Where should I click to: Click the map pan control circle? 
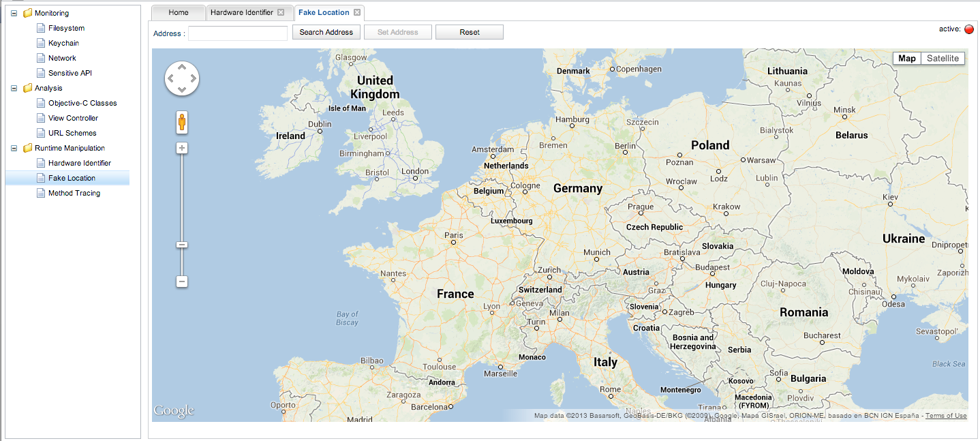point(182,79)
